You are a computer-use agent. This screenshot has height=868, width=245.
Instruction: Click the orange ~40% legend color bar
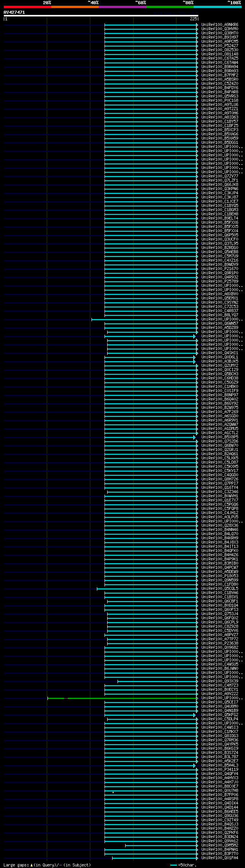[75, 7]
